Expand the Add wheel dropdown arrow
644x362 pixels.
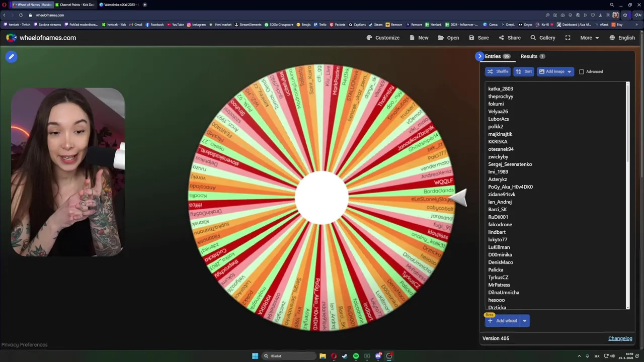point(524,321)
